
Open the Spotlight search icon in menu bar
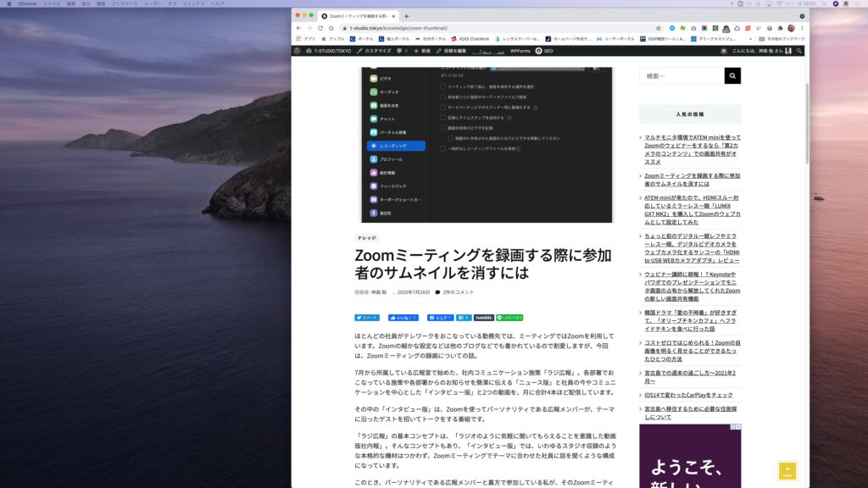point(824,3)
